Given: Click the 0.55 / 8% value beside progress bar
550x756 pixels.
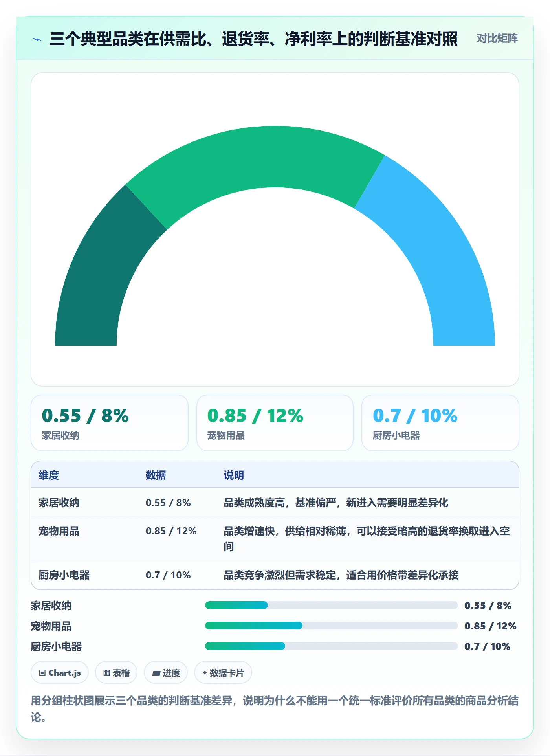Looking at the screenshot, I should point(488,606).
